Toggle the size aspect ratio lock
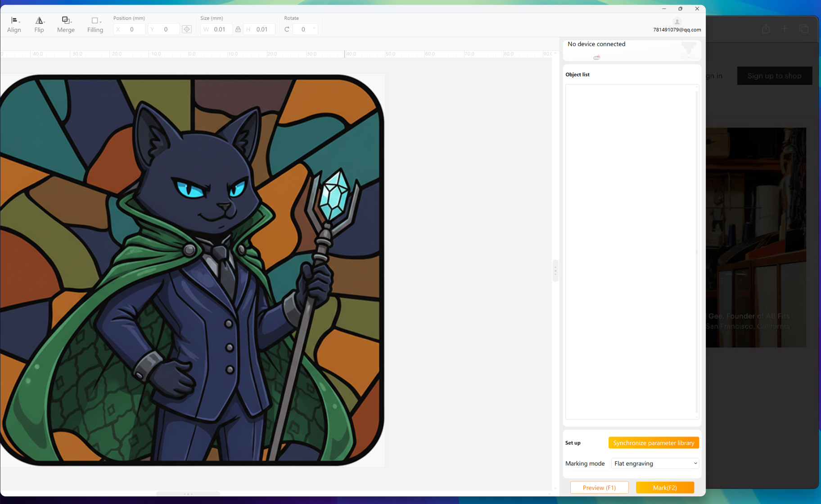 click(238, 29)
